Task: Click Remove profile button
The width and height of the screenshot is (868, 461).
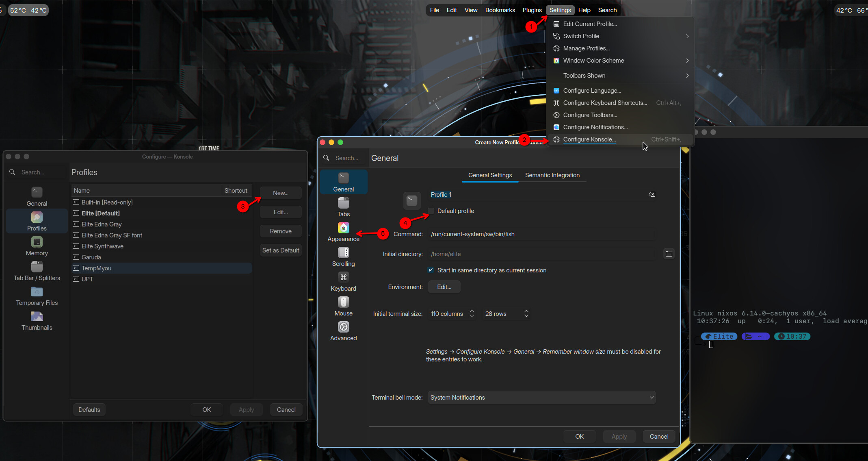Action: (x=281, y=231)
